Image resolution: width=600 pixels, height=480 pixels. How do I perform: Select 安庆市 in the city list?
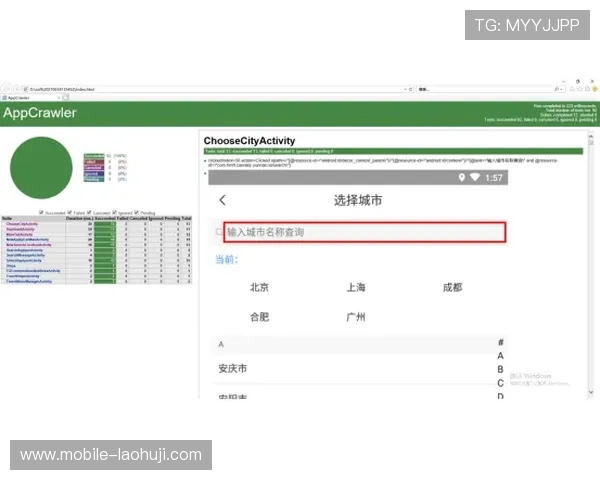(233, 369)
